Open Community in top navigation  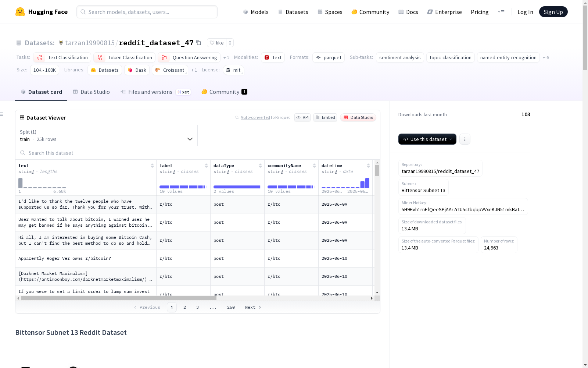tap(370, 12)
